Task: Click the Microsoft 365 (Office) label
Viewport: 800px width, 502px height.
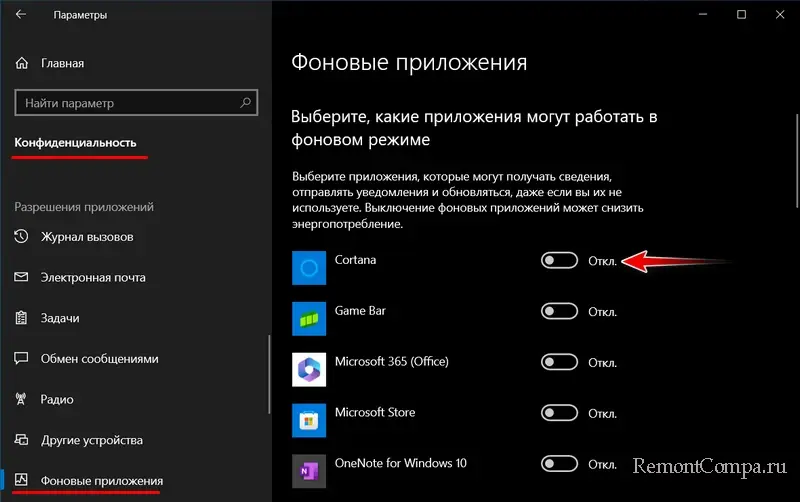Action: pos(391,362)
